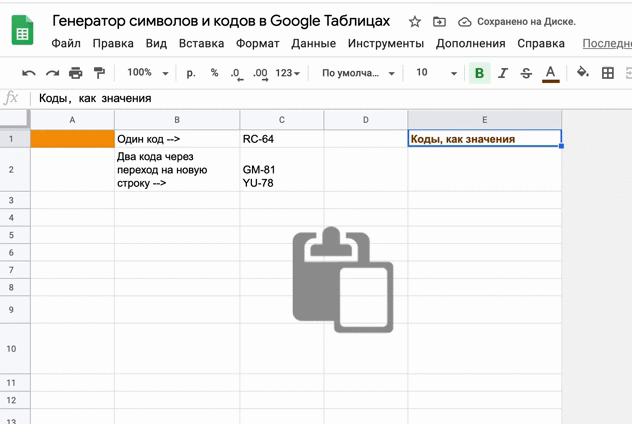Open the Правка menu

coord(113,44)
